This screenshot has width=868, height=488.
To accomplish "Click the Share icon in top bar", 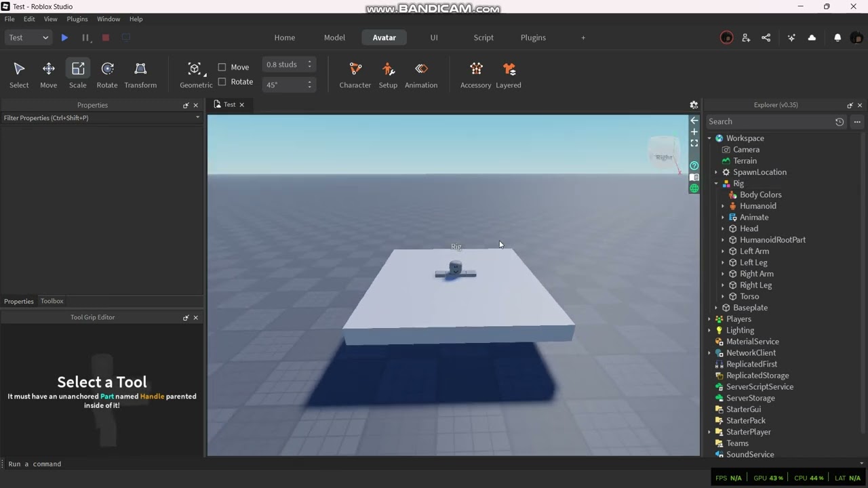I will click(x=766, y=38).
